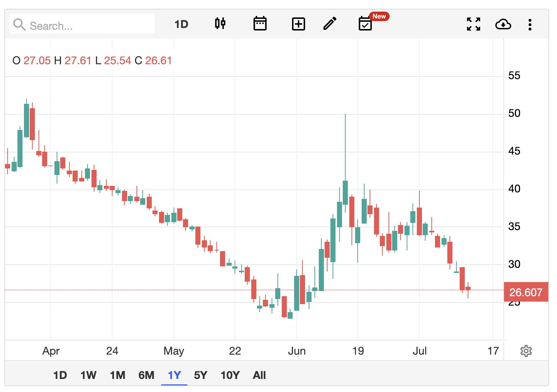
Task: Add an indicator with the plus-box icon
Action: click(x=298, y=24)
